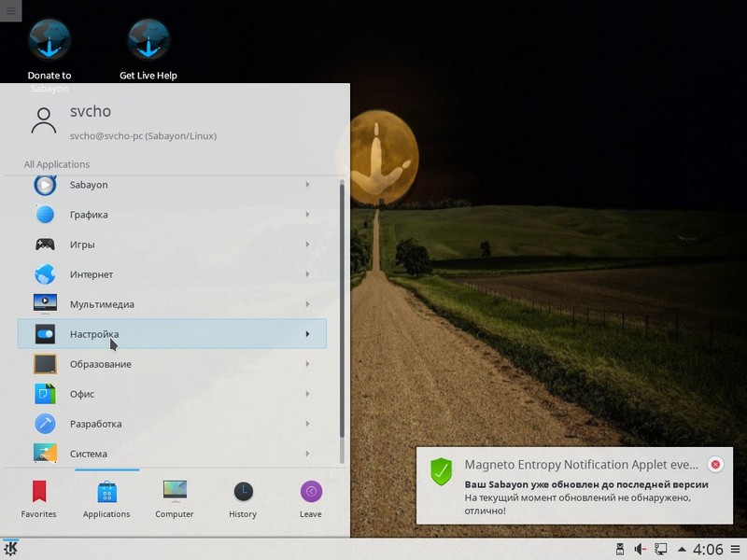Click the chalkboard icon for Образование
Image resolution: width=747 pixels, height=560 pixels.
pos(45,364)
